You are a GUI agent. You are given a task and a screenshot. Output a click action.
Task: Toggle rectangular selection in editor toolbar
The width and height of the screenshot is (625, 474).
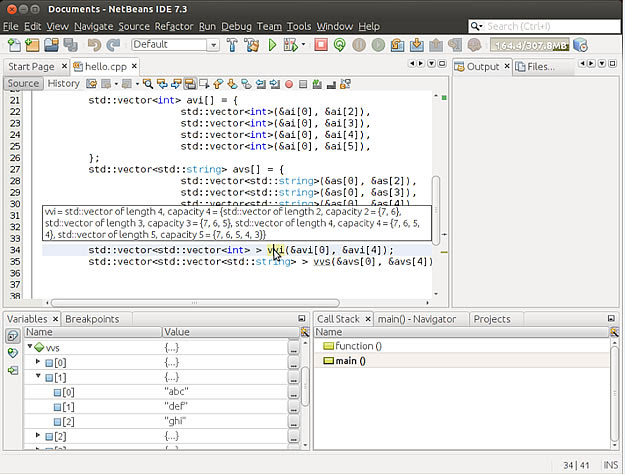[x=204, y=84]
